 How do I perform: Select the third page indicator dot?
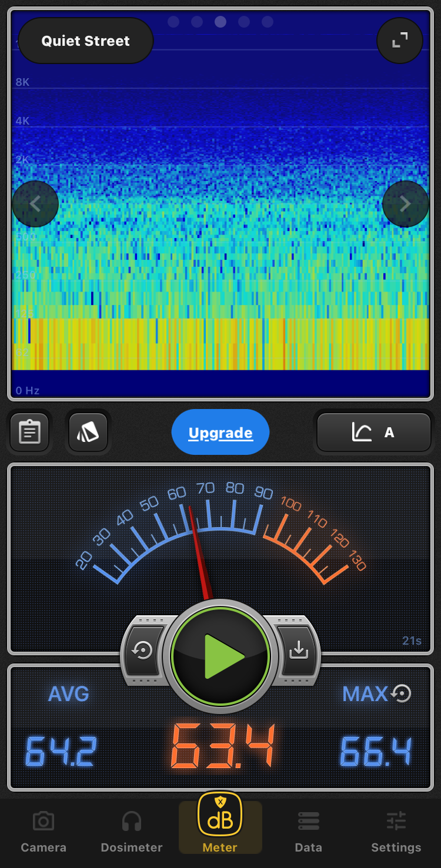(220, 22)
